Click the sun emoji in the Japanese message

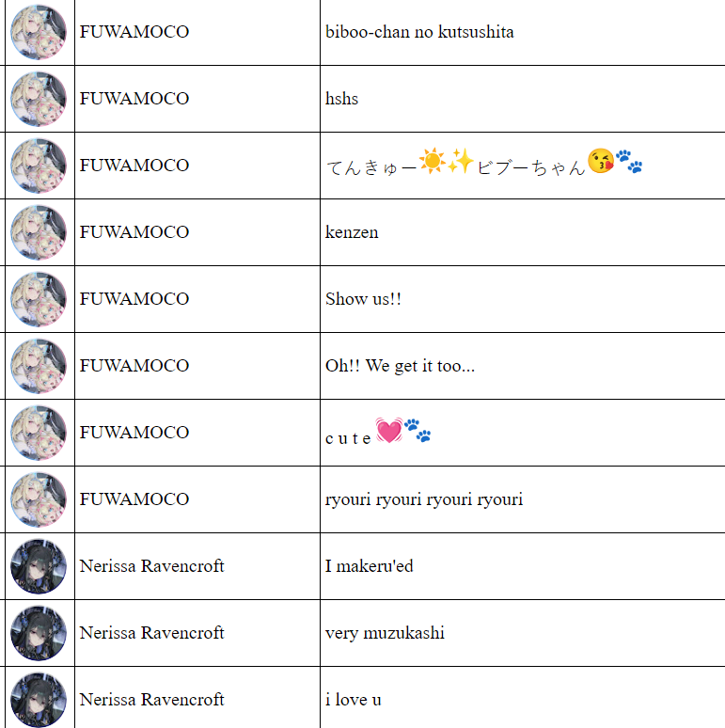[433, 161]
